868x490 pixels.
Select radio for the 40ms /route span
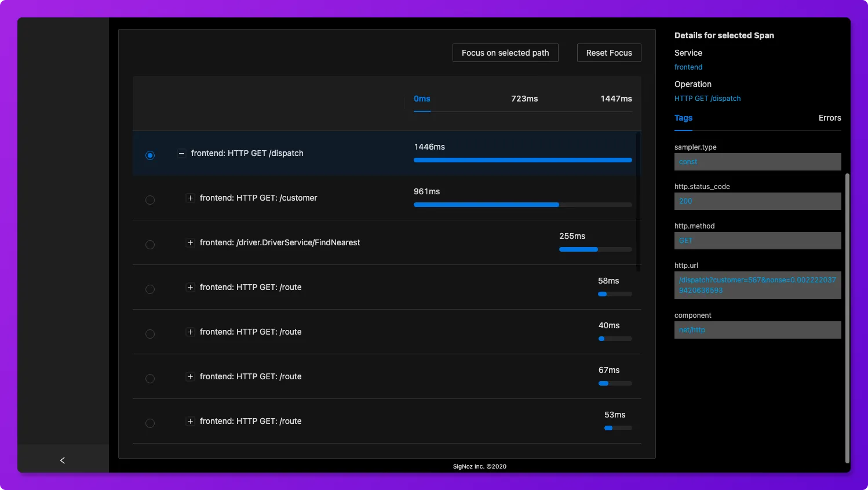(150, 334)
